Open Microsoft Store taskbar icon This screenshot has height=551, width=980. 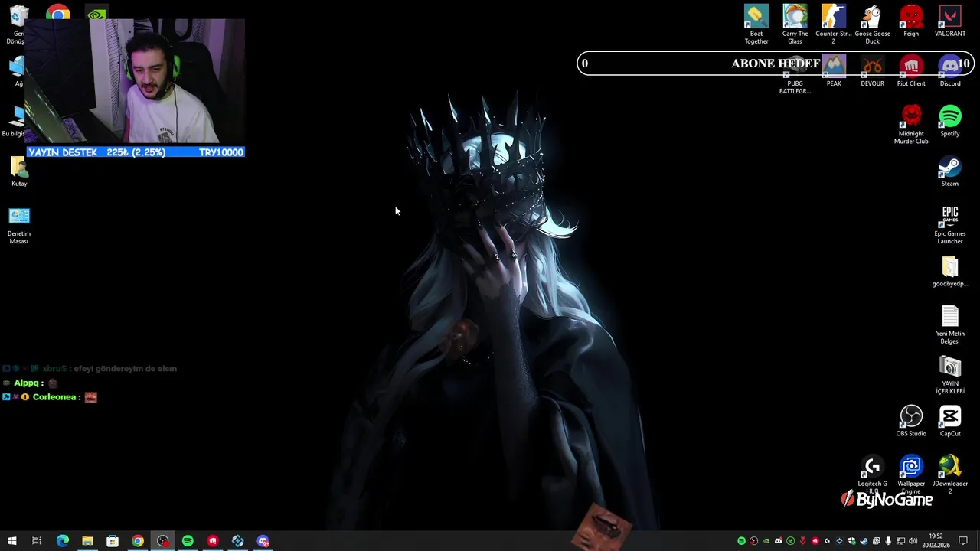pos(113,541)
